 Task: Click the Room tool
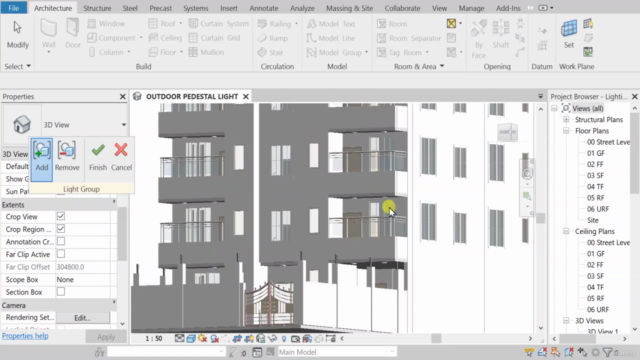coord(392,24)
